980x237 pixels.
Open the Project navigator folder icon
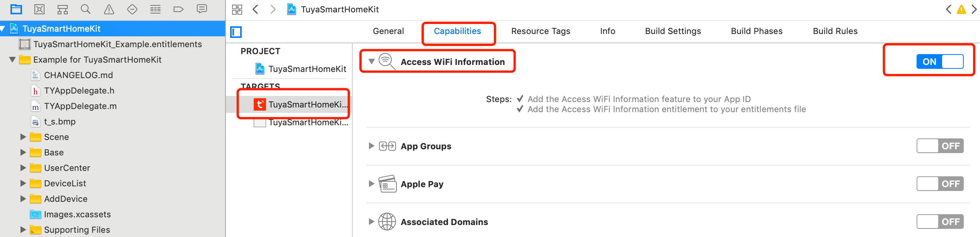pyautogui.click(x=16, y=9)
